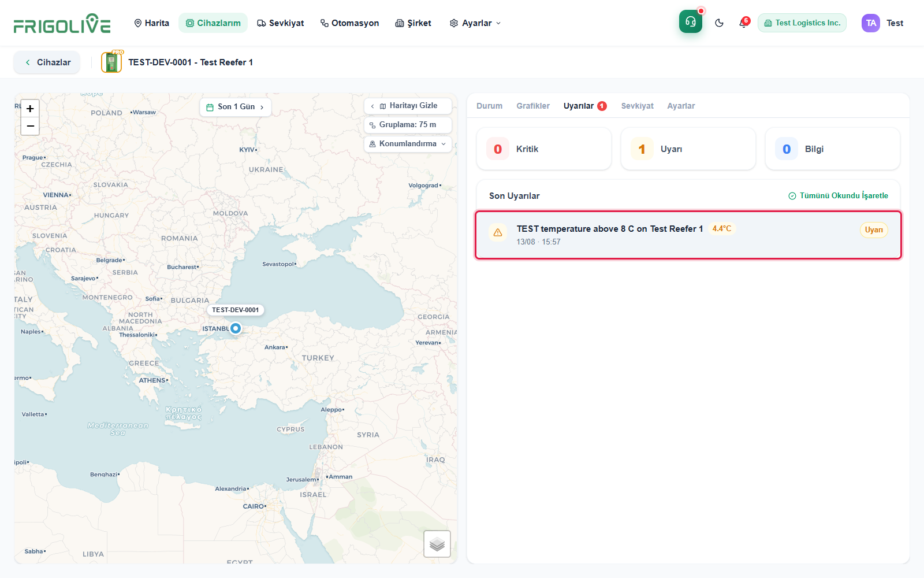
Task: Filter by Bilgi alerts card
Action: [x=833, y=149]
